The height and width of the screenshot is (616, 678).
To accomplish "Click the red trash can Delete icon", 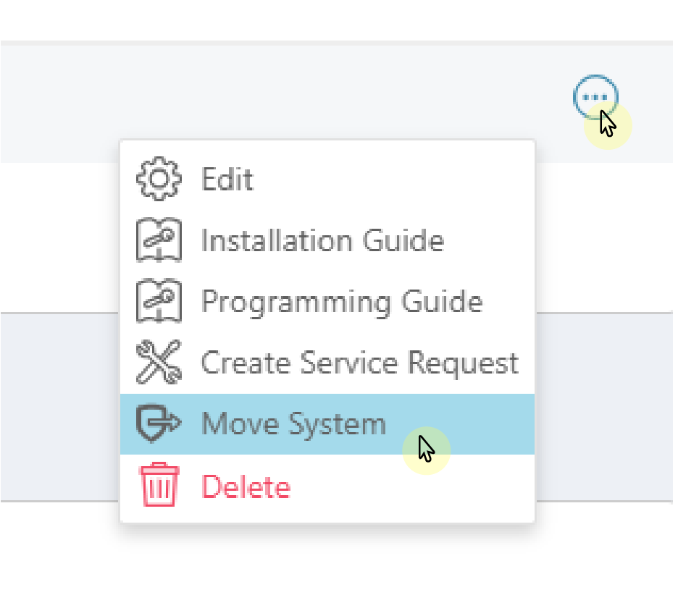I will pos(157,486).
